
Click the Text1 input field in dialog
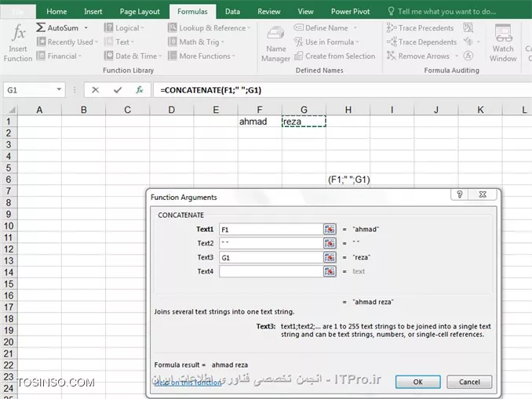point(271,230)
